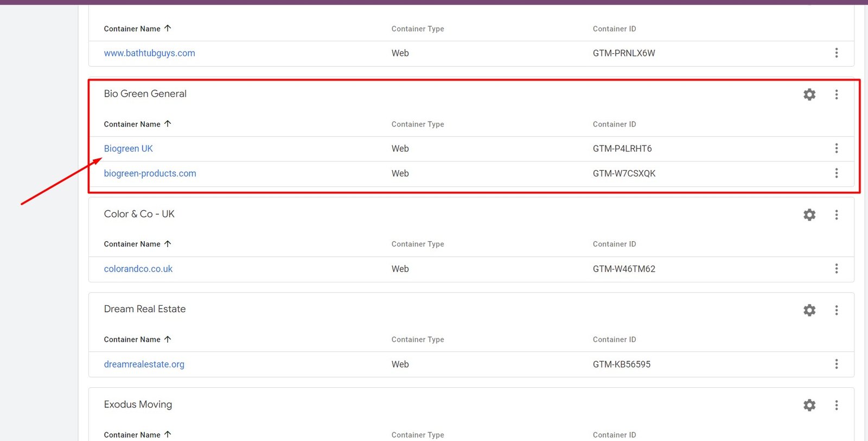This screenshot has width=868, height=441.
Task: Open more options for colorandco.co.uk container
Action: (x=837, y=268)
